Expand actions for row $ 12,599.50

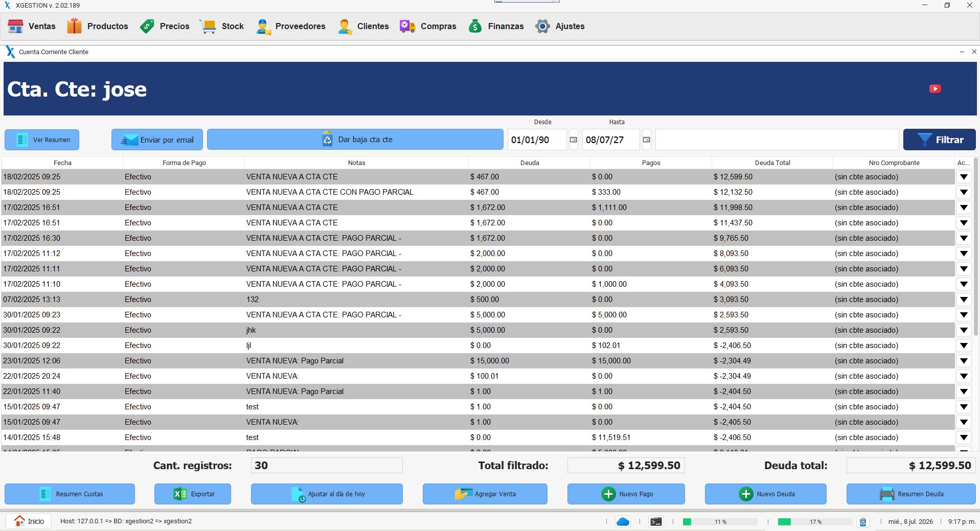coord(964,177)
